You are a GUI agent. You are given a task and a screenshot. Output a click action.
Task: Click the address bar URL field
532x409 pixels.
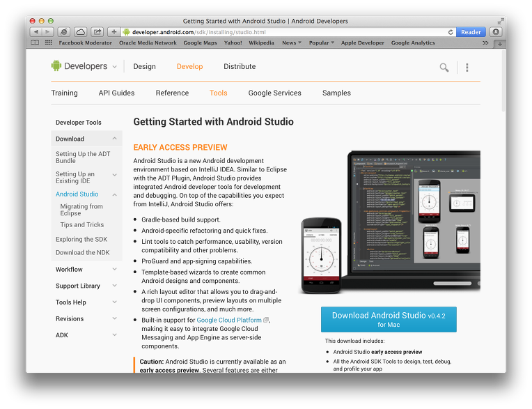click(288, 32)
